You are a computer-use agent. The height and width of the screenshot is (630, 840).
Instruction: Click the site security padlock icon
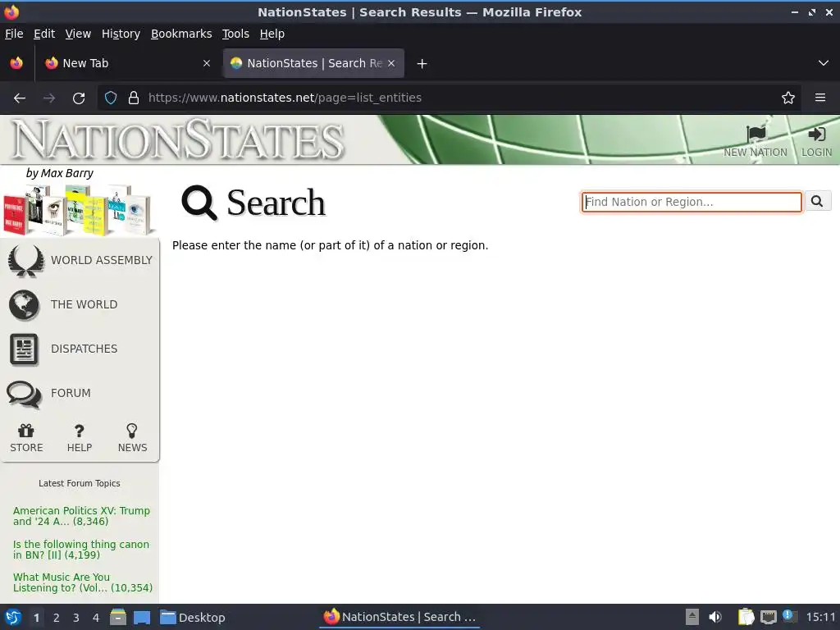134,98
